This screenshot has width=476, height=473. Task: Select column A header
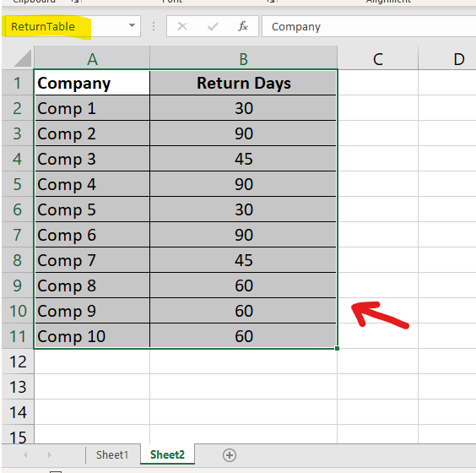[x=92, y=57]
